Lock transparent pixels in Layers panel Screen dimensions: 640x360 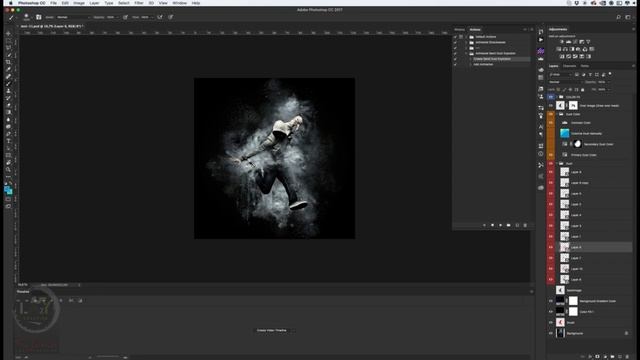click(x=558, y=89)
